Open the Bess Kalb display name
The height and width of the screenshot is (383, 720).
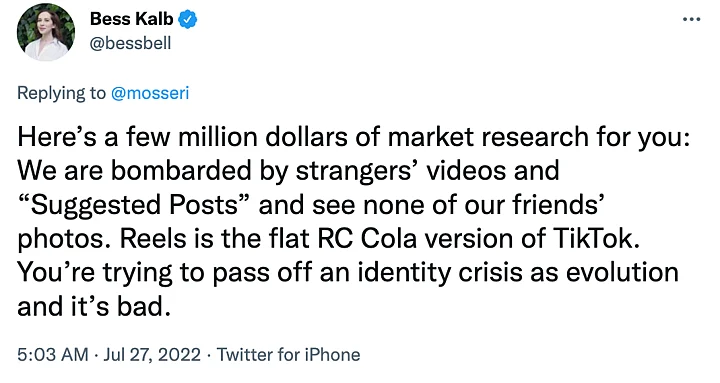131,19
